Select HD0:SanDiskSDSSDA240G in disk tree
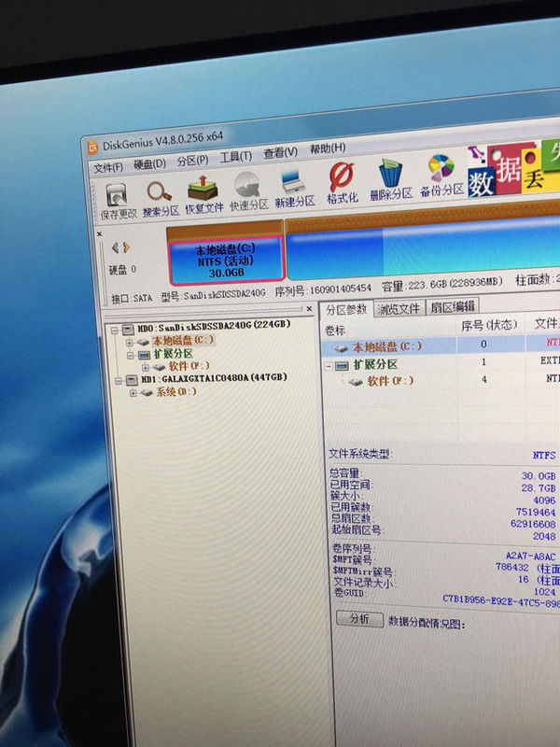Viewport: 560px width, 747px height. (214, 326)
